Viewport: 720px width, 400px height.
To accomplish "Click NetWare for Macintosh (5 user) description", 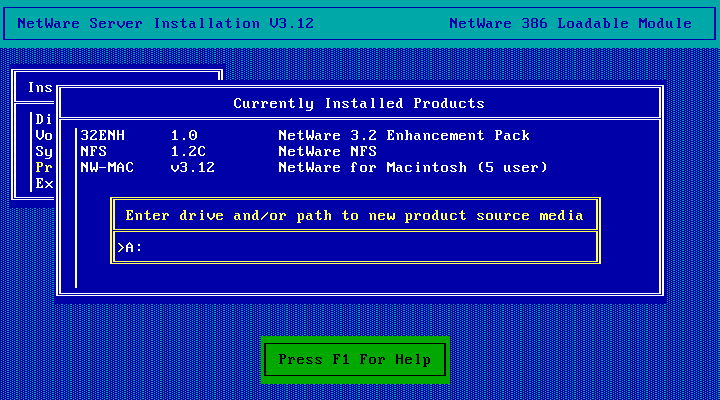I will coord(413,168).
